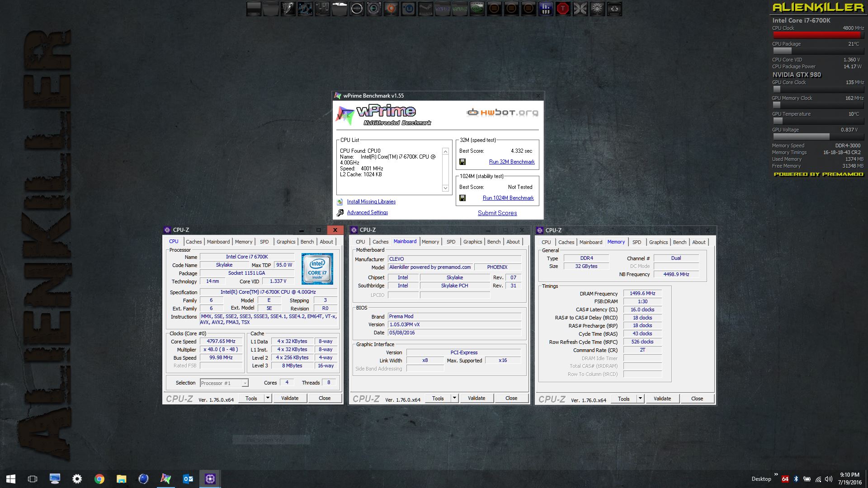The width and height of the screenshot is (868, 488).
Task: Click the Core Speed value 4797.65 MHz
Action: (221, 342)
